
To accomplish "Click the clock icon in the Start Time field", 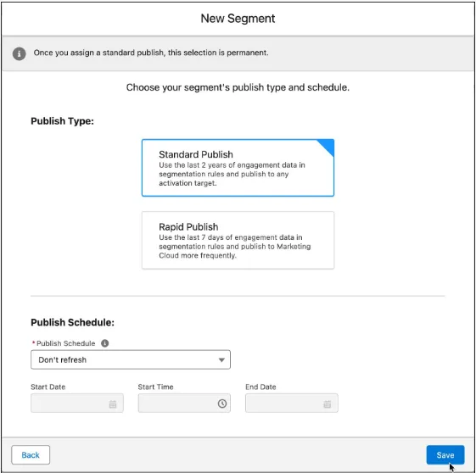I will click(222, 403).
